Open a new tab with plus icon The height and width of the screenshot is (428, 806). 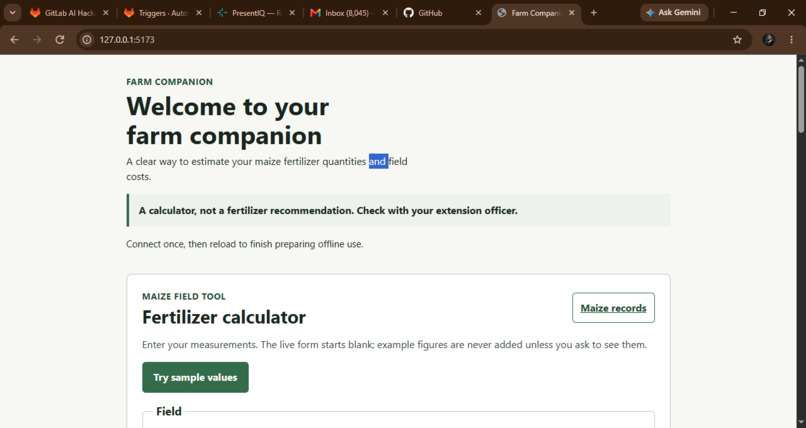tap(594, 13)
